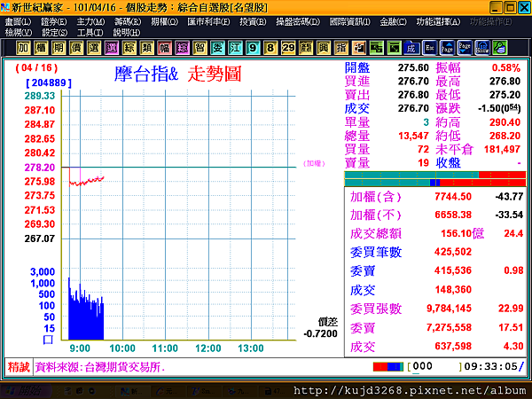The width and height of the screenshot is (532, 399).
Task: Click the pink 綜 toolbar icon
Action: [182, 48]
